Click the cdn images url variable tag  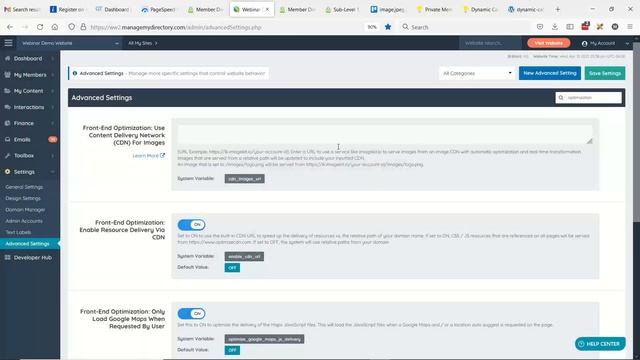point(244,179)
